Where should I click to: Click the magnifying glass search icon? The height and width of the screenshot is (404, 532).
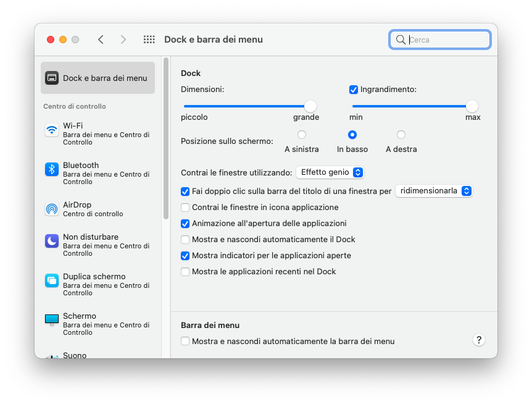coord(401,40)
